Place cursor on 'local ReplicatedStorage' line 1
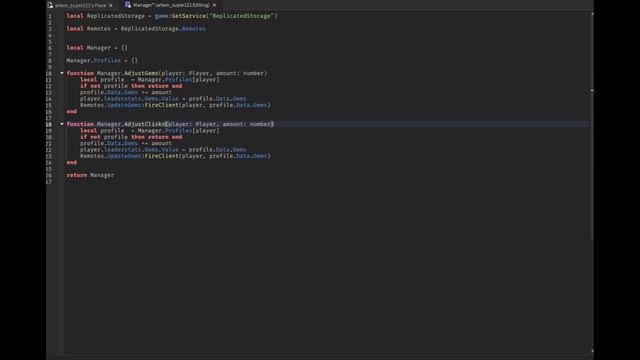640x360 pixels. (x=172, y=16)
